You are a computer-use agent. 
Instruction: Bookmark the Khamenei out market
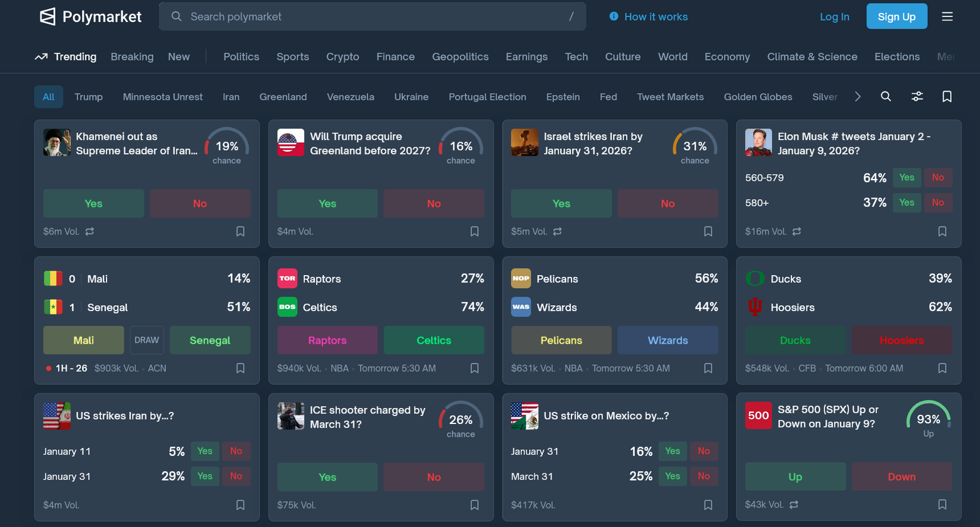[240, 232]
